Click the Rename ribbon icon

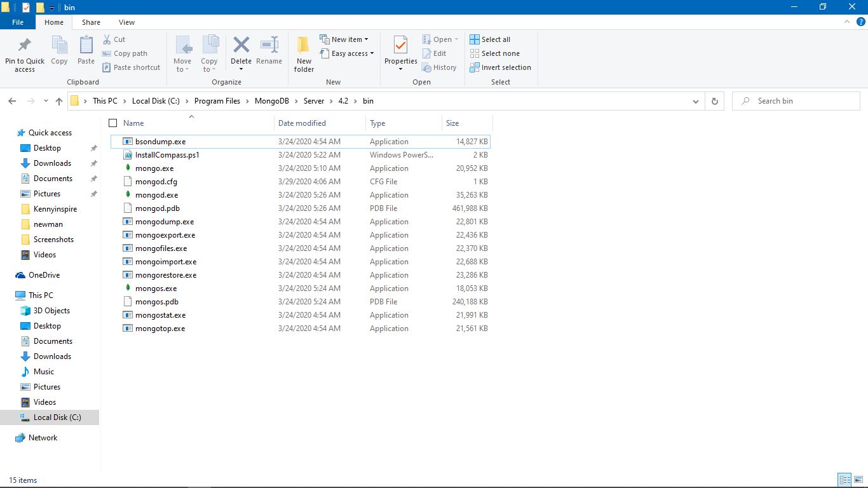click(269, 44)
